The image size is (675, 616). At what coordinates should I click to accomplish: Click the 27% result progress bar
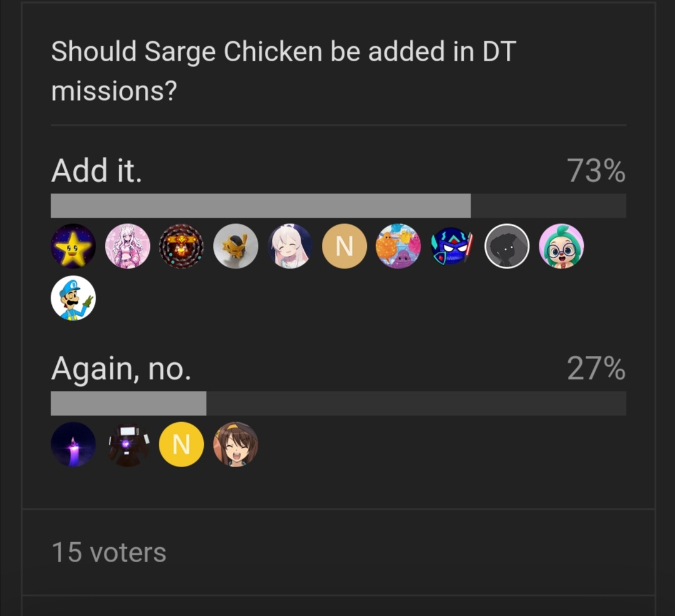click(337, 403)
